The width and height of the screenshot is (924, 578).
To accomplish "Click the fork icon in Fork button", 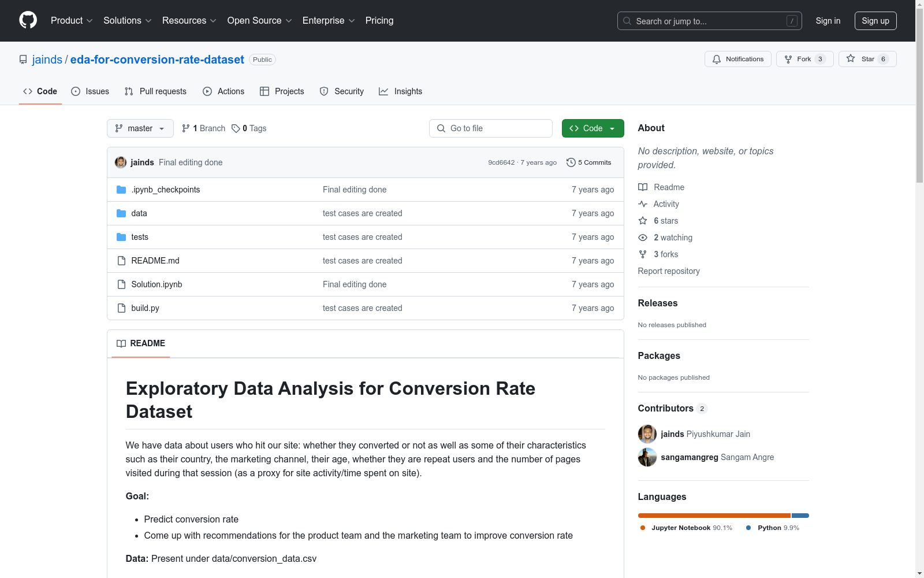I will pos(788,59).
